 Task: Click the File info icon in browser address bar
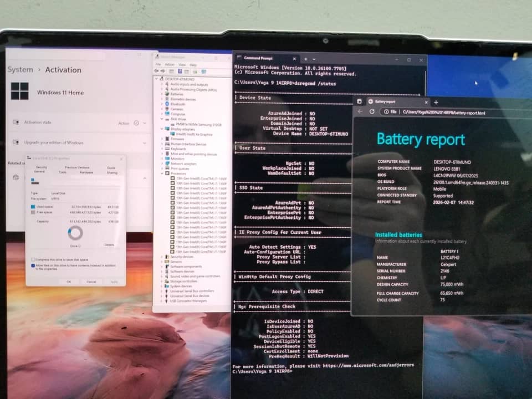point(386,112)
